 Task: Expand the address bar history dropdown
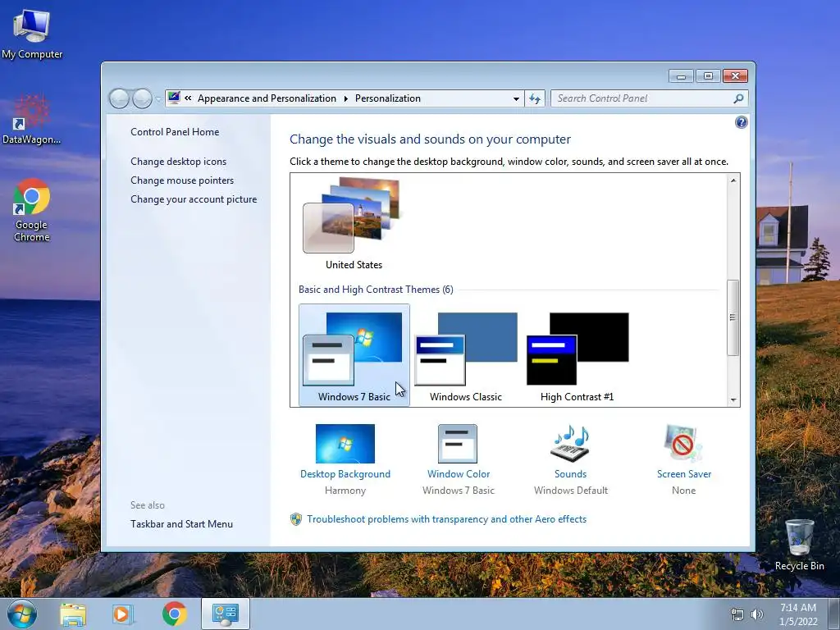516,98
